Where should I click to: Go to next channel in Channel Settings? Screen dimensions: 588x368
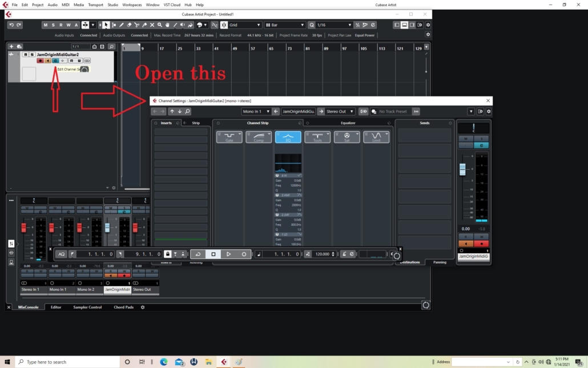[x=180, y=111]
